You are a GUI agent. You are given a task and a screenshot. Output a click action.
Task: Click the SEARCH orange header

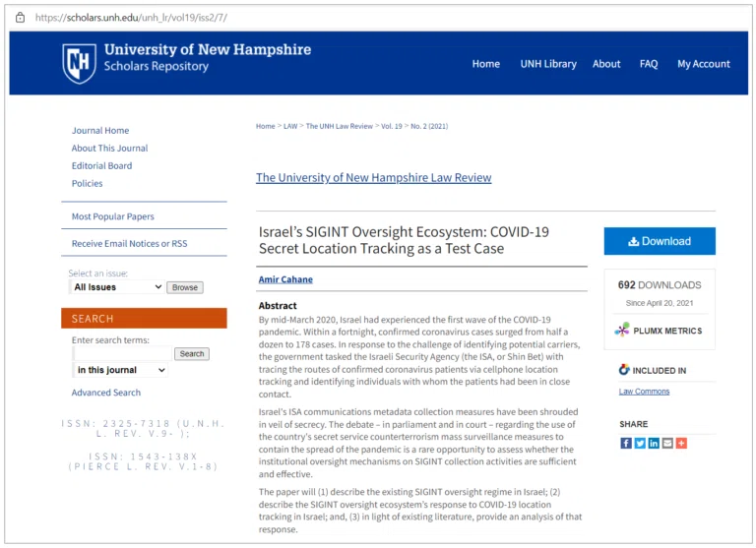click(x=144, y=319)
